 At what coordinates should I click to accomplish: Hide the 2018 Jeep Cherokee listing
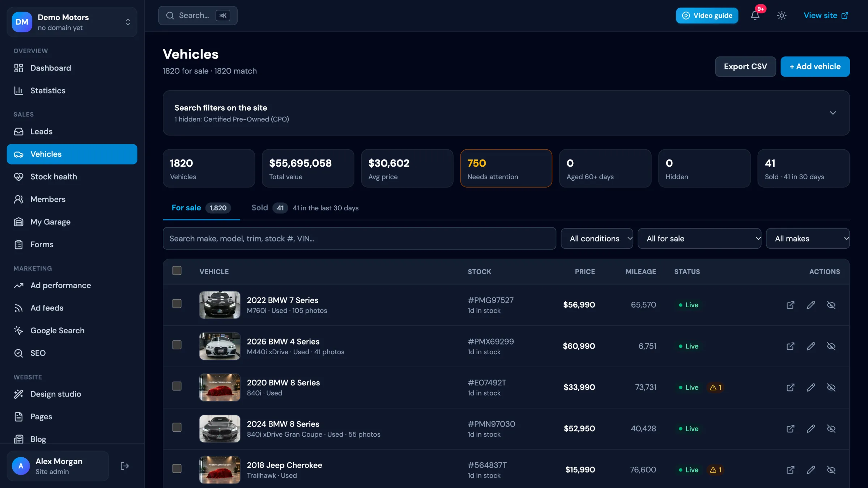pyautogui.click(x=831, y=470)
